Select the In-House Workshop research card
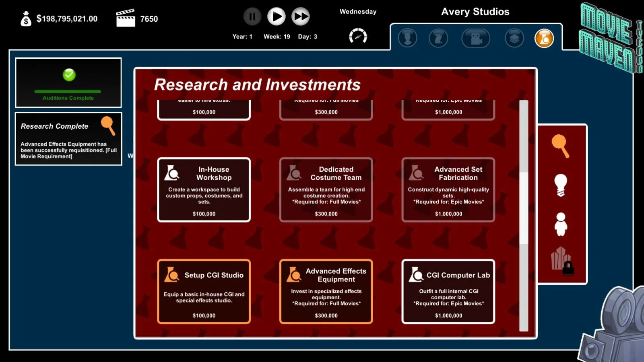 (x=204, y=190)
